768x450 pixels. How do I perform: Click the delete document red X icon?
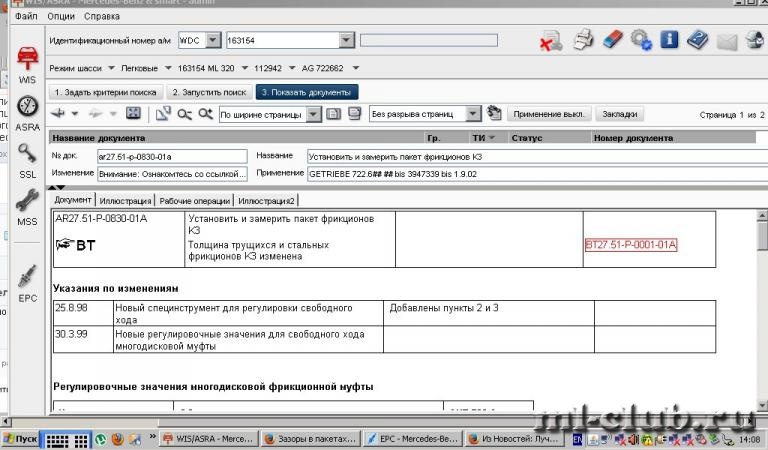551,40
